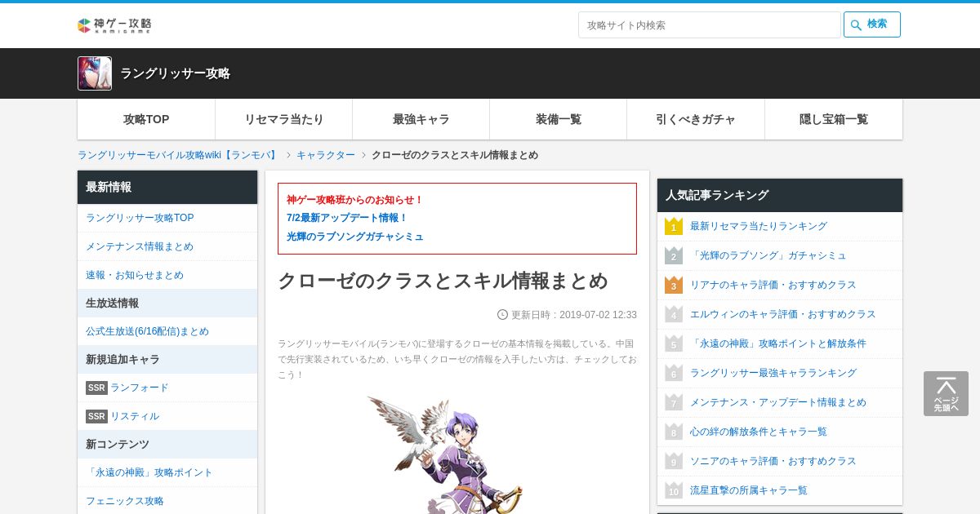Focus the 攻略サイト内検索 search field

pyautogui.click(x=709, y=24)
